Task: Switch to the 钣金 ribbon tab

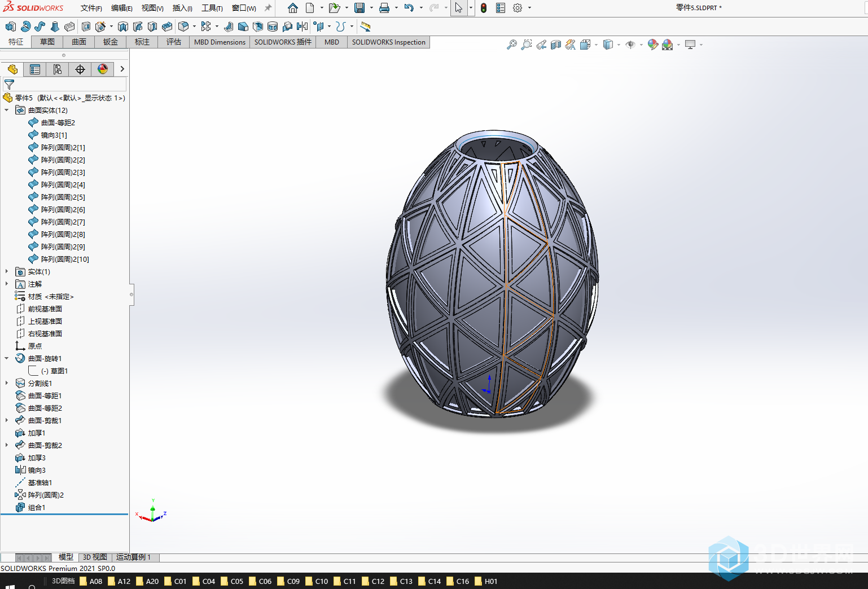Action: 111,42
